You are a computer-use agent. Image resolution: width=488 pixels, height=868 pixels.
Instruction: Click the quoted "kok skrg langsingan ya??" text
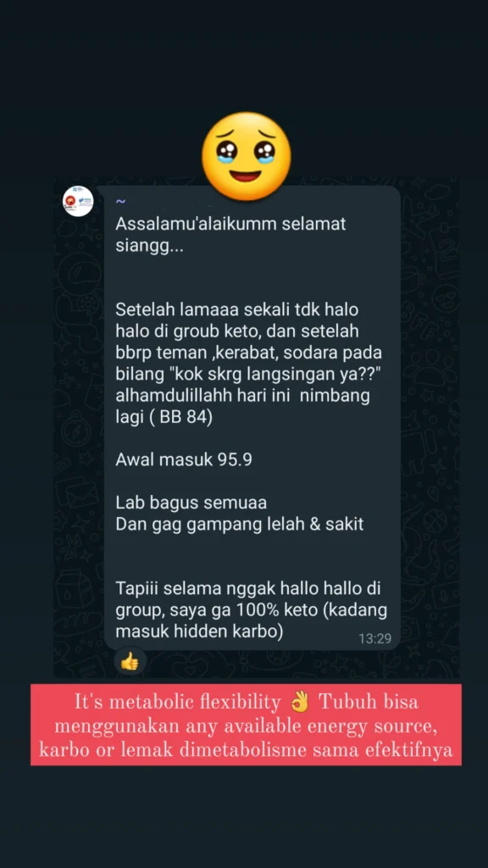(x=271, y=376)
